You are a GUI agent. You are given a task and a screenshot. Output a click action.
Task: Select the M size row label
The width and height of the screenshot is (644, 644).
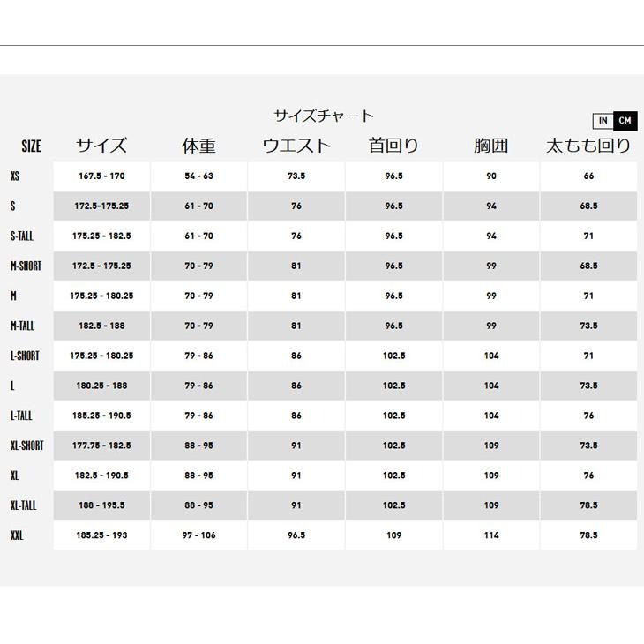(x=13, y=296)
